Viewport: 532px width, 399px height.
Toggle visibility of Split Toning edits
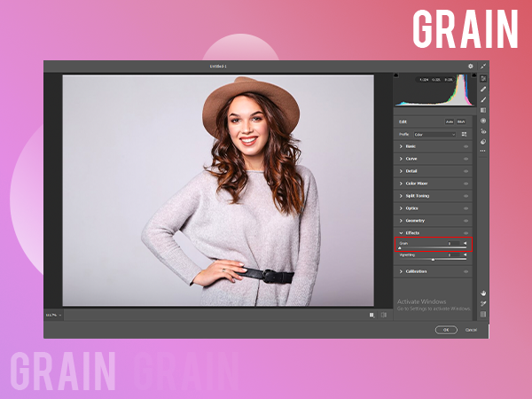point(465,196)
